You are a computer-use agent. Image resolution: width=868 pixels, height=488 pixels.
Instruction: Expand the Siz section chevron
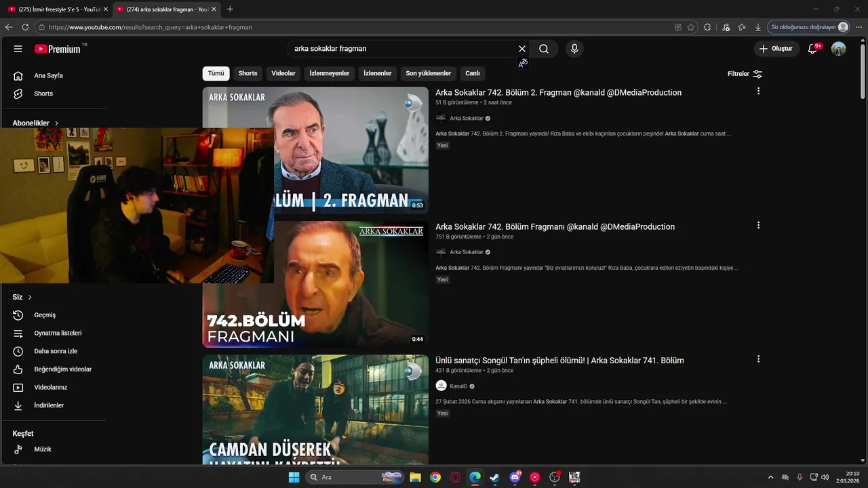[x=30, y=298]
